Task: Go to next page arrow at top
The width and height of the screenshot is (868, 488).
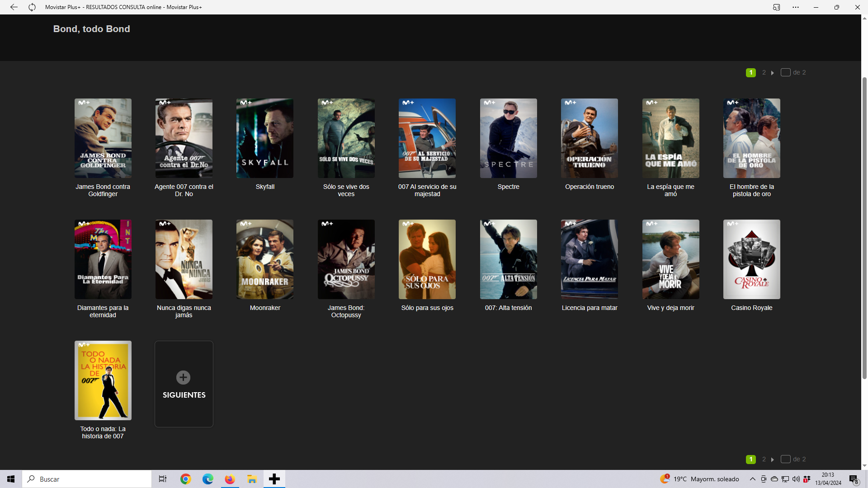Action: pos(773,73)
